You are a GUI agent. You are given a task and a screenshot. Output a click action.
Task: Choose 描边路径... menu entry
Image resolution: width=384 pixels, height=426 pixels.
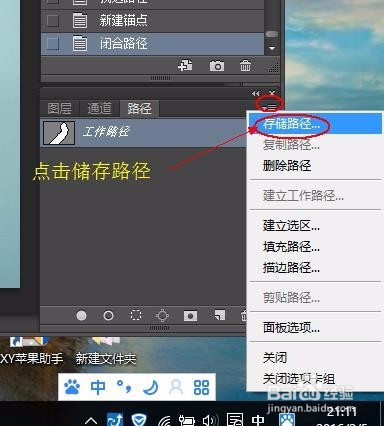pyautogui.click(x=315, y=267)
